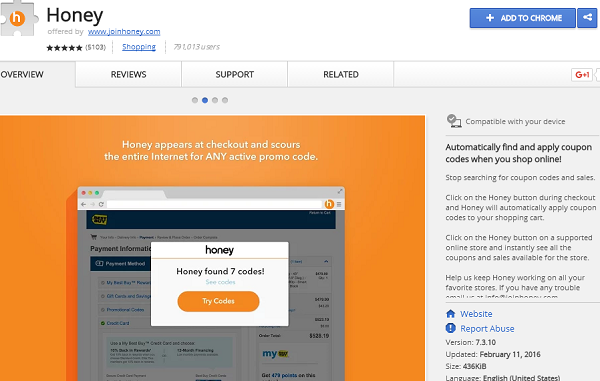Click the Best Buy logo in the preview
600x381 pixels.
click(x=99, y=220)
